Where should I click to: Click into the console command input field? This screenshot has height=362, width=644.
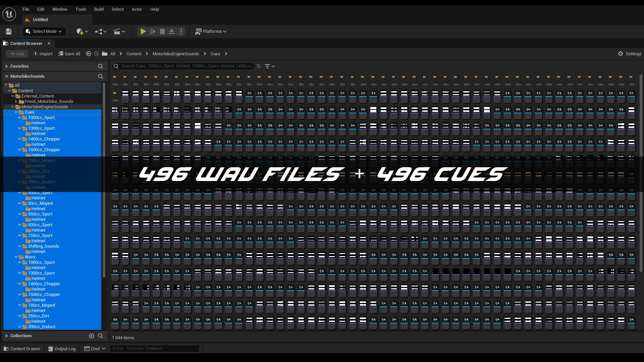154,349
